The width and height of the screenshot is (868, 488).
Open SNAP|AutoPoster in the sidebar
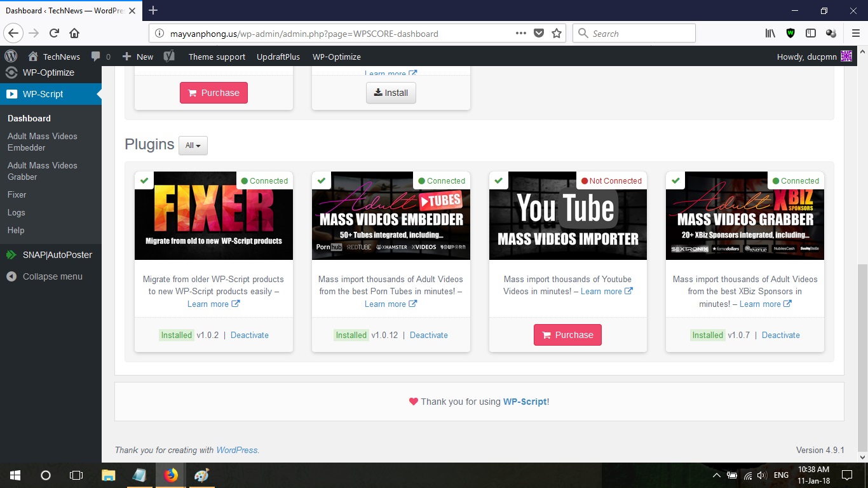pyautogui.click(x=51, y=255)
